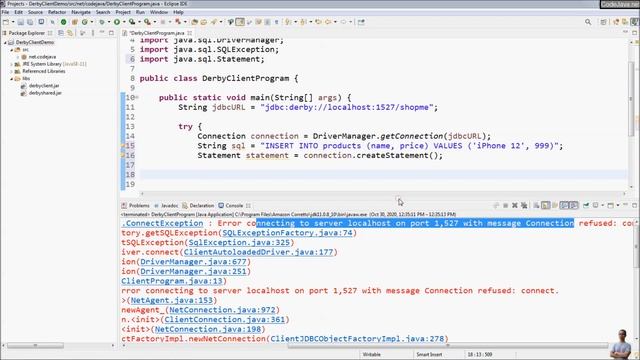Collapse All in Package Explorer toolbar
Viewport: 640px width, 360px height.
[x=61, y=33]
